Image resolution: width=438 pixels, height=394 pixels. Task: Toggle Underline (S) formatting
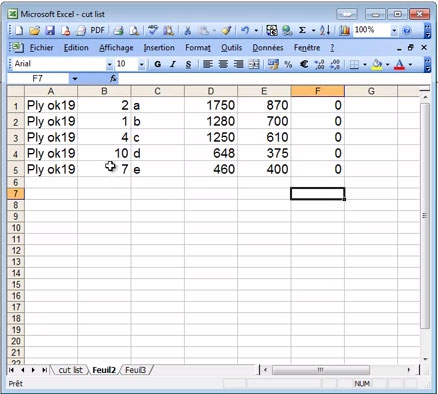click(188, 64)
